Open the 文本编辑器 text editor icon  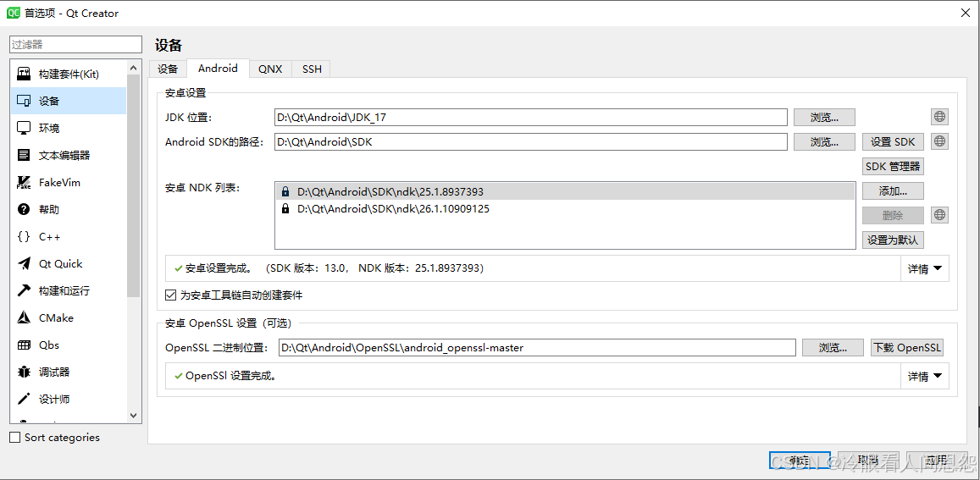click(x=24, y=155)
